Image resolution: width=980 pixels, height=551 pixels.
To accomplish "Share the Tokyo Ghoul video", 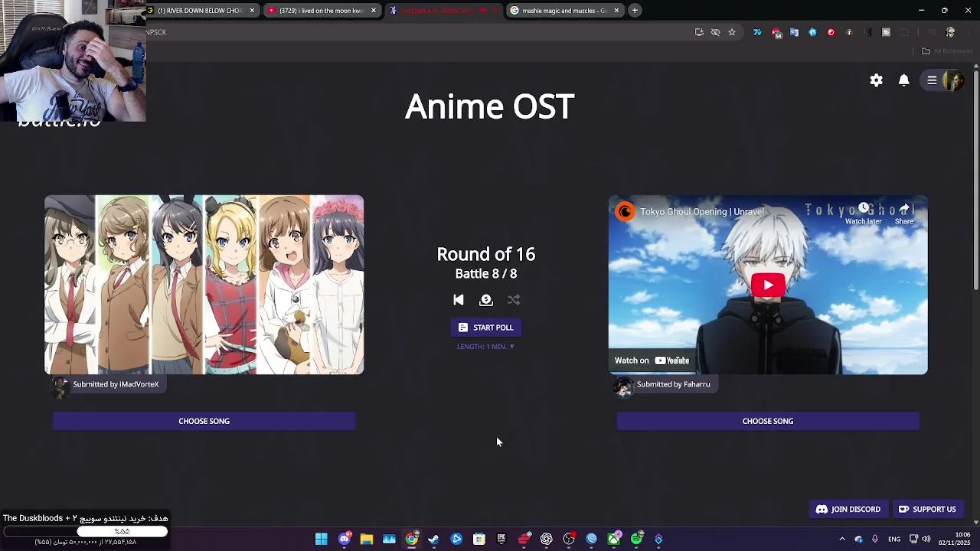I will (904, 214).
